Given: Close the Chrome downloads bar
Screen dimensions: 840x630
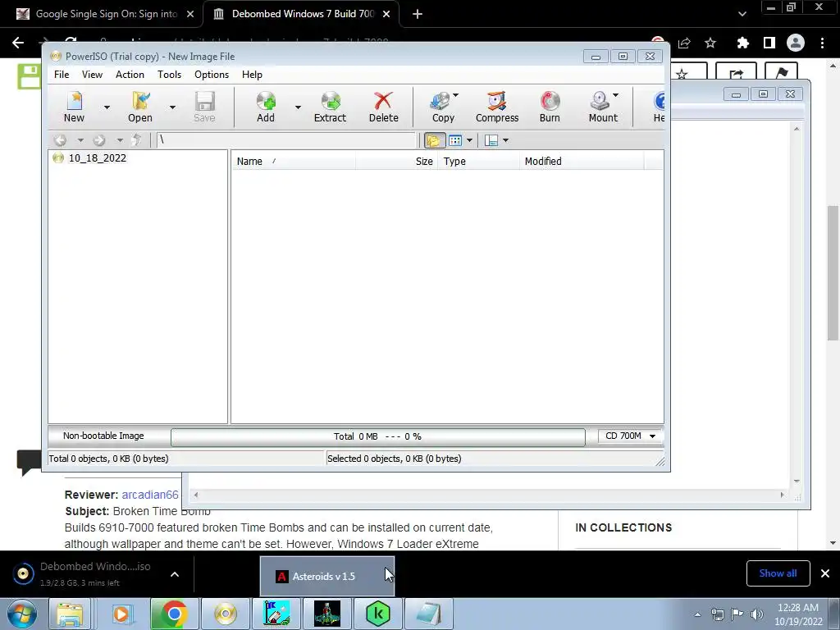Looking at the screenshot, I should (x=825, y=573).
